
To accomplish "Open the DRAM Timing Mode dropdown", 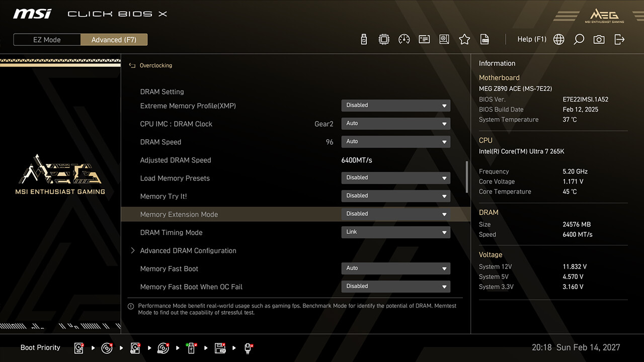I will (x=395, y=232).
